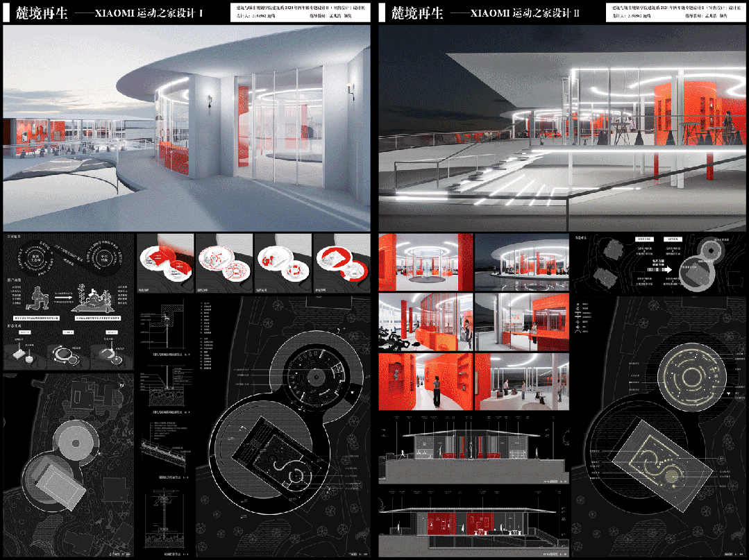
Task: Open the upper elevation drawing on board II
Action: [x=474, y=450]
